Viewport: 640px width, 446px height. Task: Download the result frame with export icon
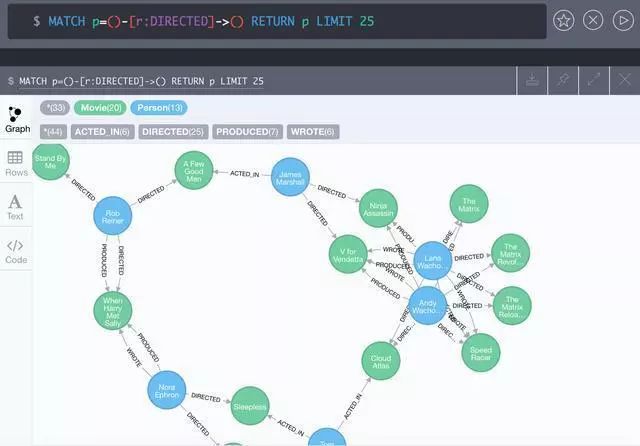(532, 80)
